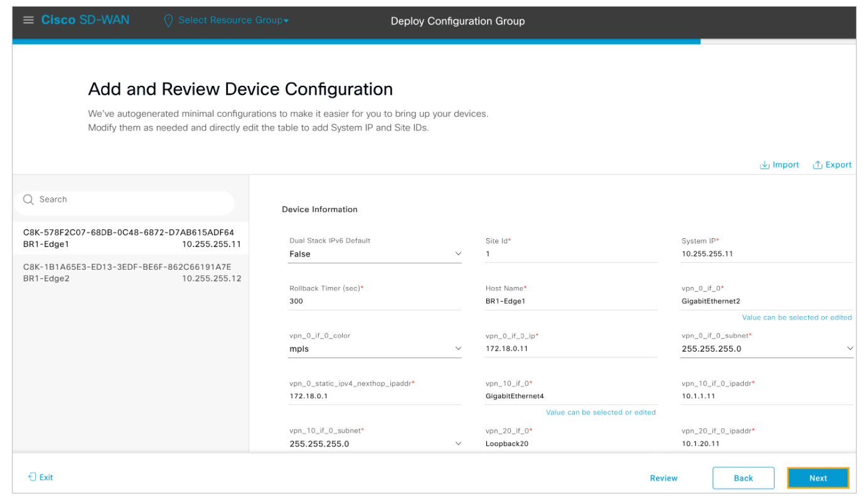Click the Next button

click(x=818, y=478)
